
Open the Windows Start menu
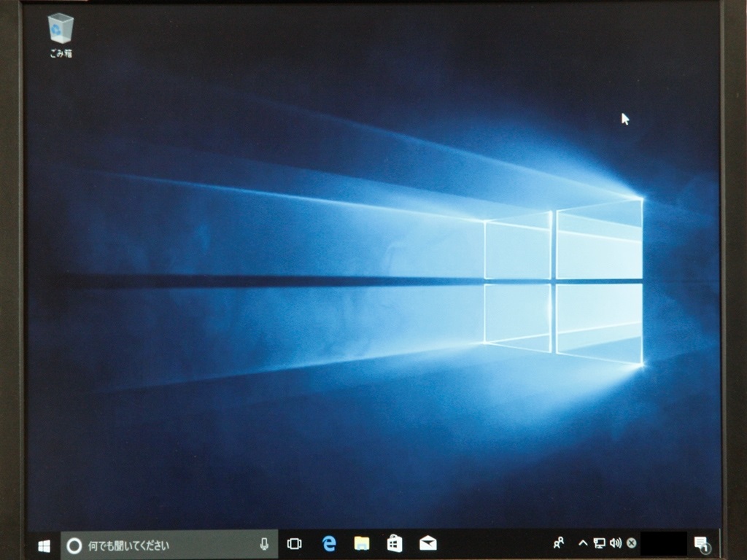coord(44,545)
